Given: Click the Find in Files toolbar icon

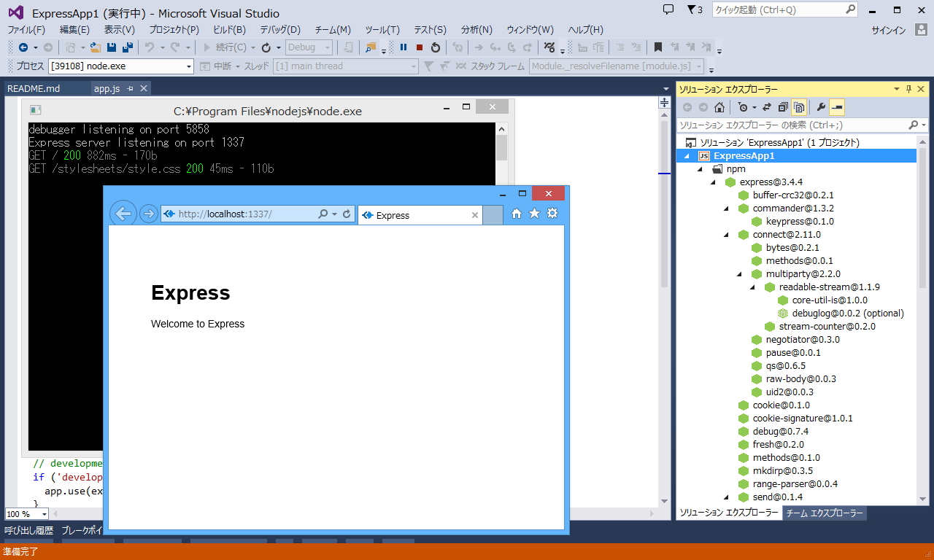Looking at the screenshot, I should [371, 47].
